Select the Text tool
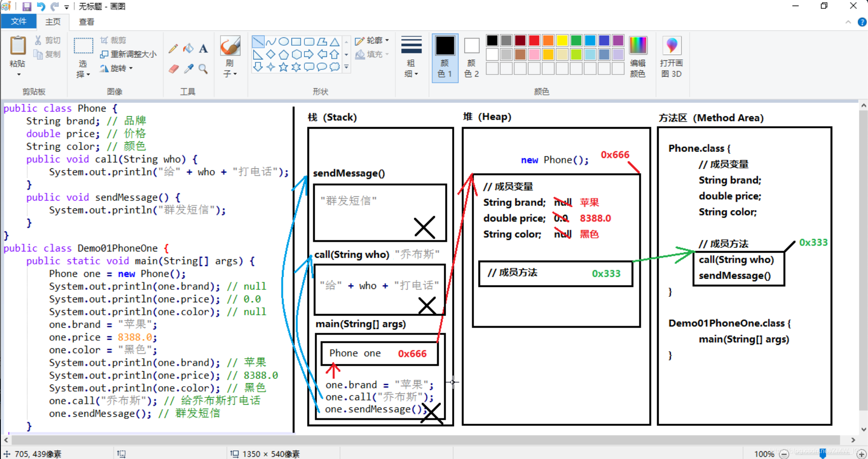This screenshot has width=868, height=459. click(x=203, y=48)
